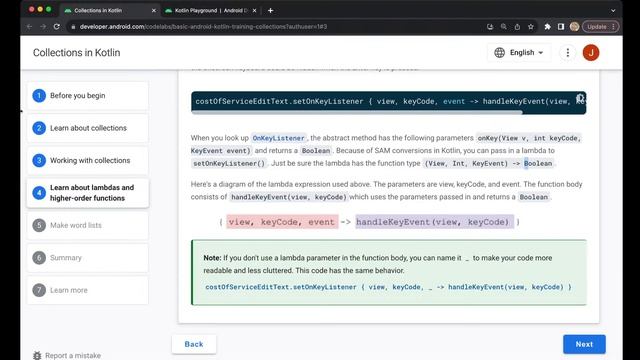Image resolution: width=640 pixels, height=360 pixels.
Task: Open the OnKeyListener link
Action: tap(278, 138)
